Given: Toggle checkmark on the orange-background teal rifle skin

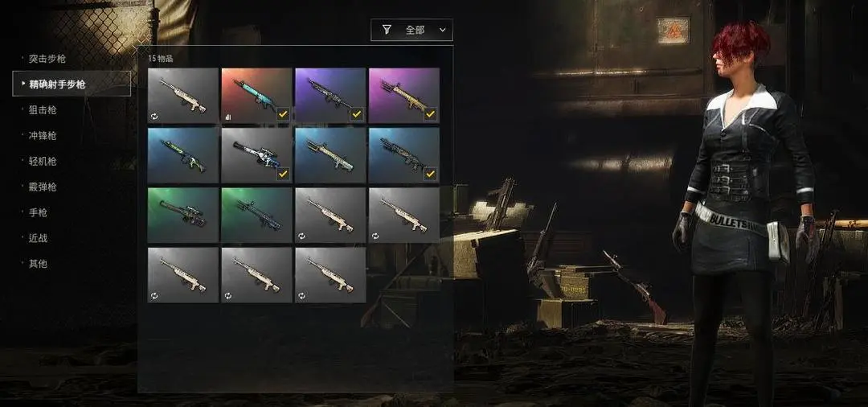Looking at the screenshot, I should pos(283,114).
